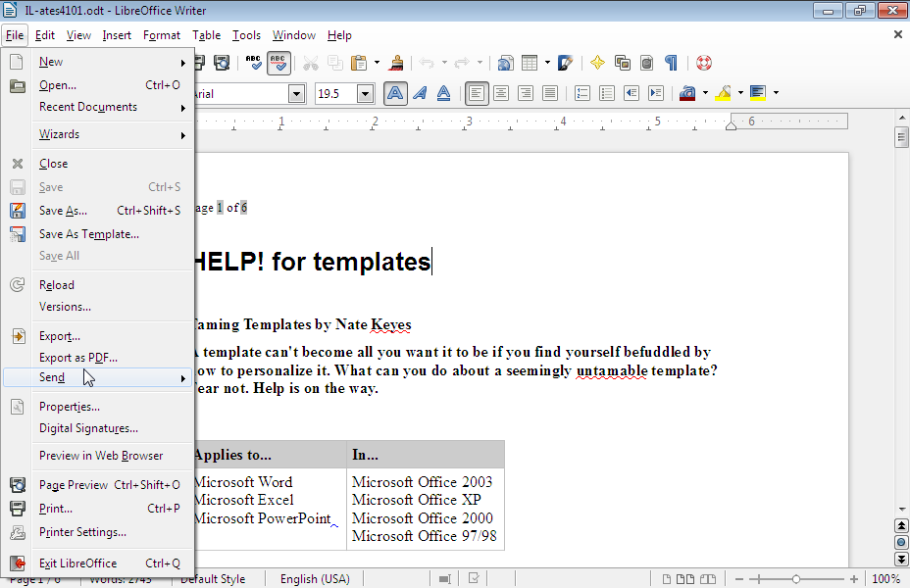Image resolution: width=910 pixels, height=588 pixels.
Task: Open the Table icon dropdown arrow
Action: coord(547,63)
